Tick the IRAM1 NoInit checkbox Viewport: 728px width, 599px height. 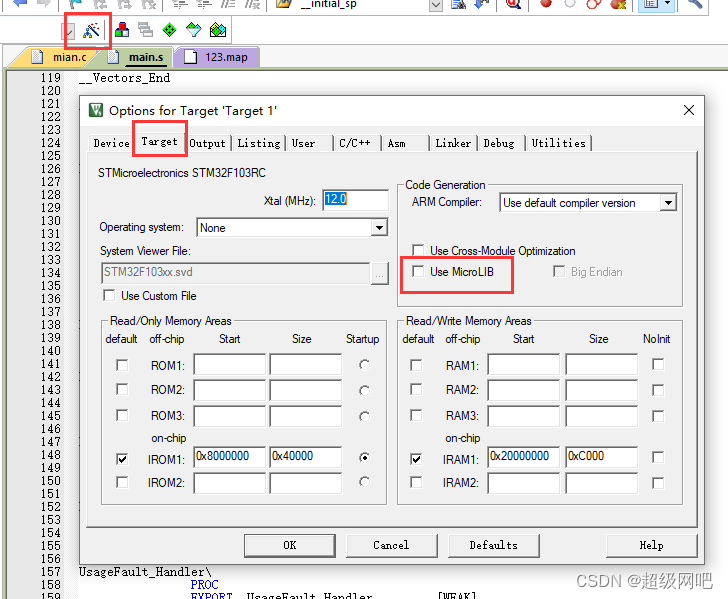click(x=657, y=457)
